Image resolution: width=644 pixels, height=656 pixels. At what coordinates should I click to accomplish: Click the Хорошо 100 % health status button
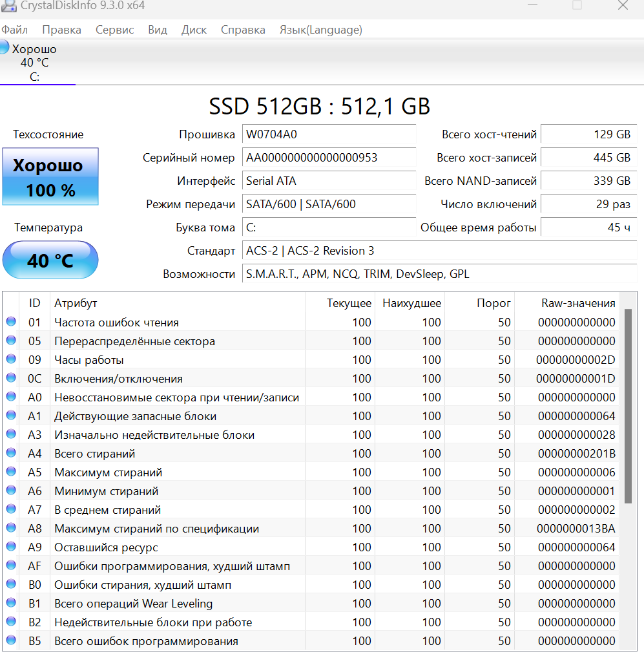pos(50,176)
